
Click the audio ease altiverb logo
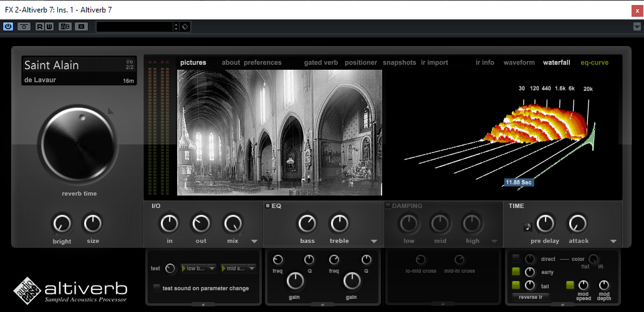point(70,290)
